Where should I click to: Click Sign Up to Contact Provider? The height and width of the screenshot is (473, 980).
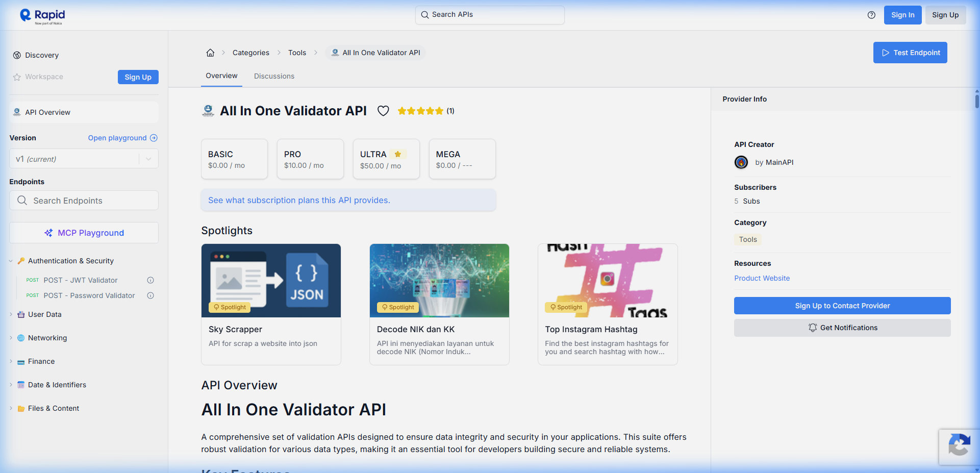pyautogui.click(x=842, y=306)
